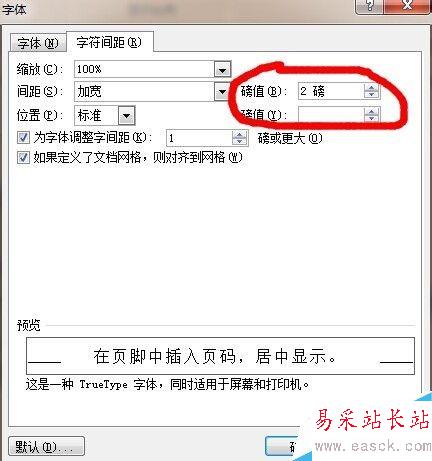This screenshot has width=432, height=461.
Task: Close the 字体 dialog window
Action: (x=406, y=6)
